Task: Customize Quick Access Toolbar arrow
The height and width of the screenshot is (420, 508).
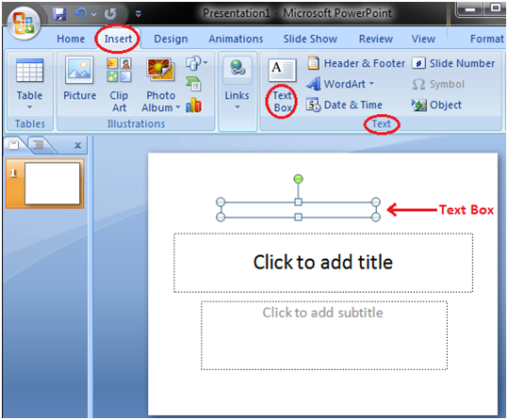Action: click(138, 13)
